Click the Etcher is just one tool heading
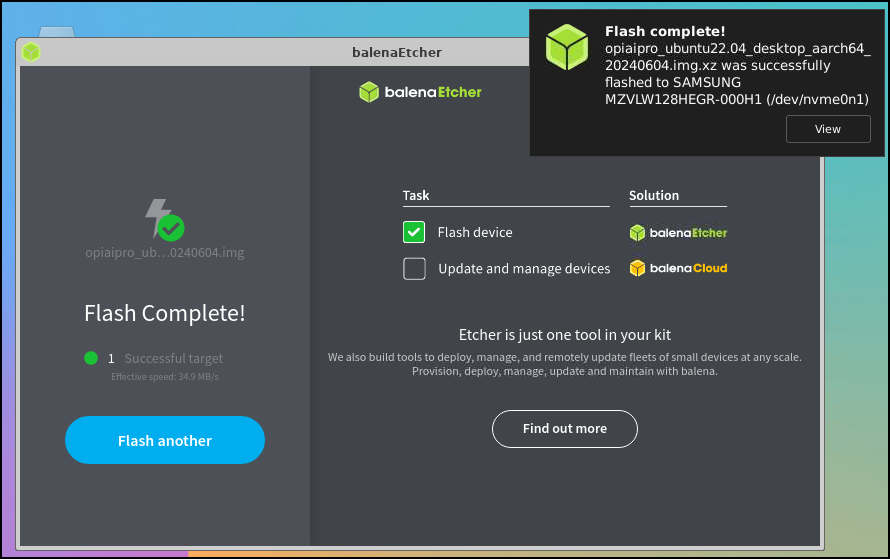 click(565, 335)
